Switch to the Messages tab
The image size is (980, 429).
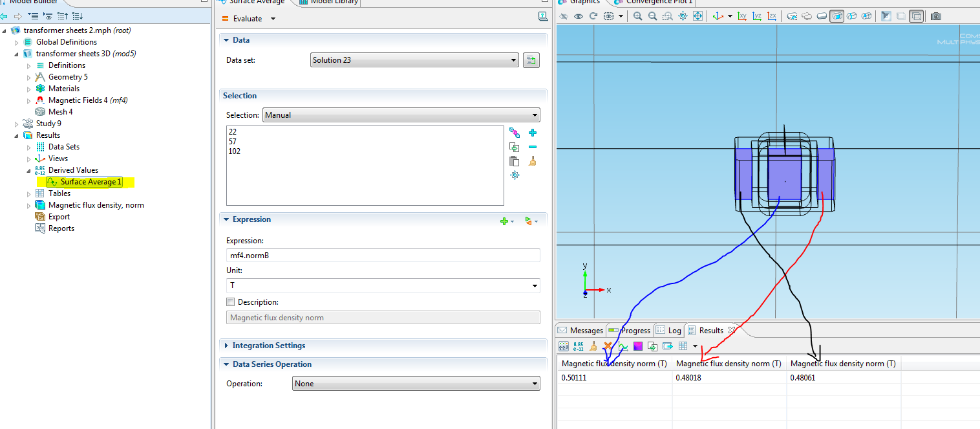point(581,331)
